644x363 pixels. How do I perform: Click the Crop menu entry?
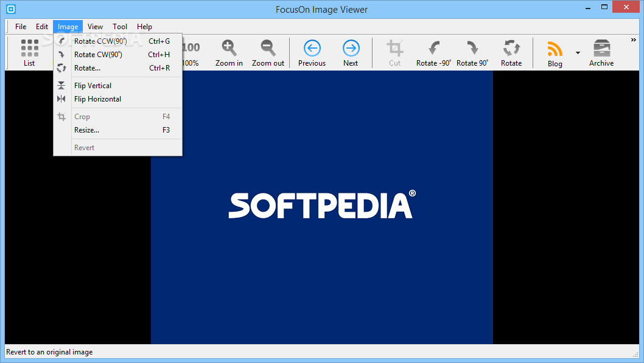coord(118,117)
